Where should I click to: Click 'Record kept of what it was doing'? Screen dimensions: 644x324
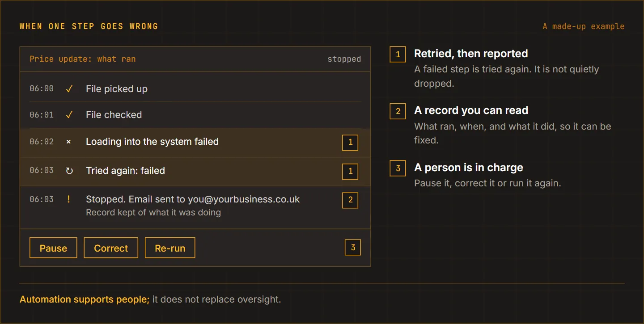point(153,212)
